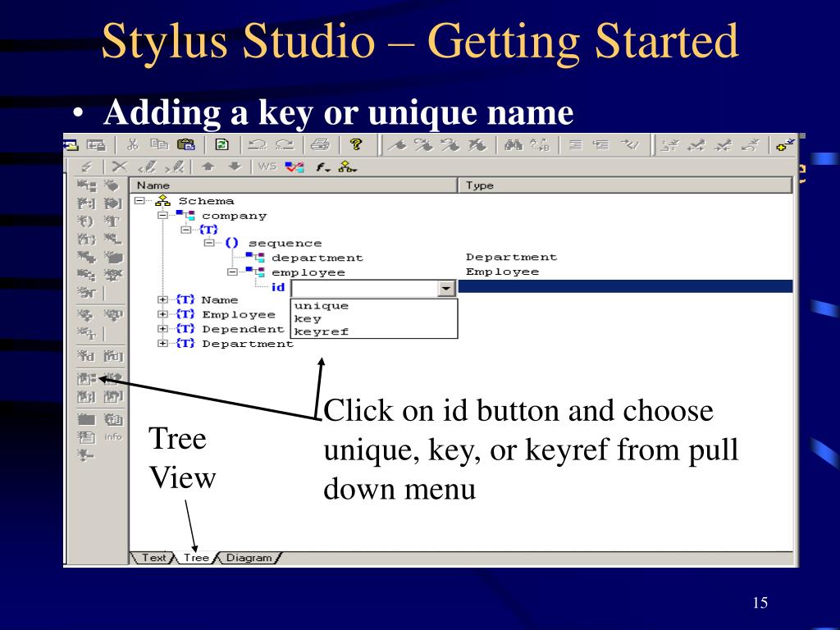Click the {T} icon next to Dependent

pyautogui.click(x=185, y=328)
